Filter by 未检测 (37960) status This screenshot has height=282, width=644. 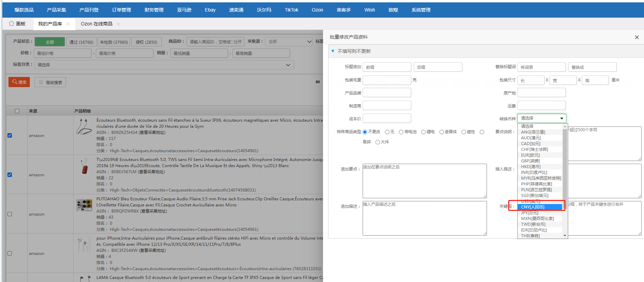click(x=114, y=42)
